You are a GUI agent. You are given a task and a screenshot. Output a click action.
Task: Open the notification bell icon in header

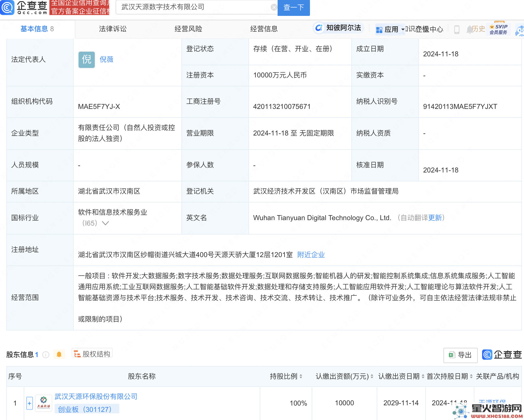click(469, 29)
